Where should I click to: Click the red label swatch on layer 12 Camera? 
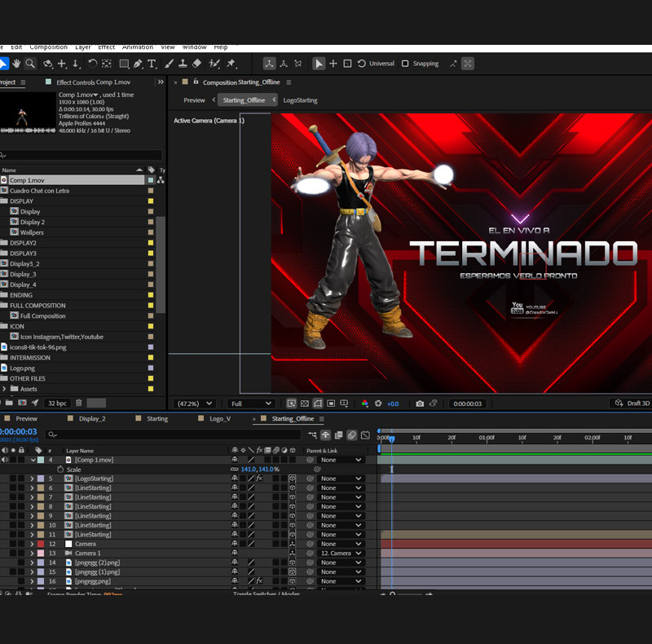pyautogui.click(x=41, y=544)
